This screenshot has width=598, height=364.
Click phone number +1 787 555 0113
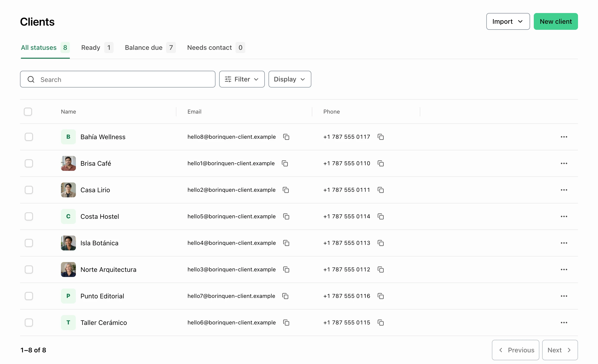(x=346, y=243)
